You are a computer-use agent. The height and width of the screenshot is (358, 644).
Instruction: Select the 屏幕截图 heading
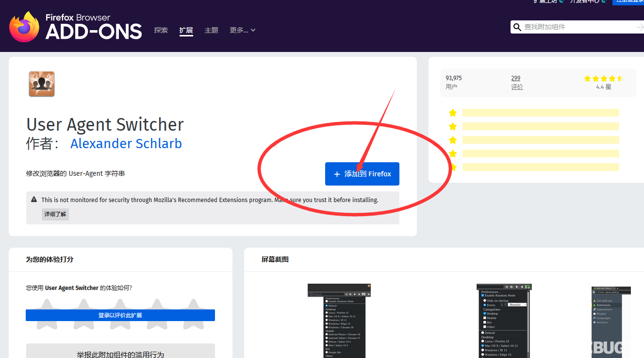click(275, 259)
